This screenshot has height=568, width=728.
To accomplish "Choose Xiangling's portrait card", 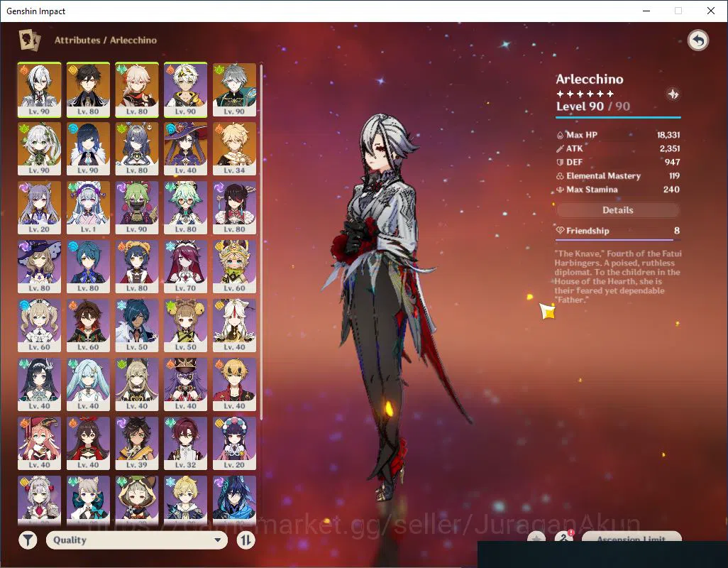I will coord(137,266).
